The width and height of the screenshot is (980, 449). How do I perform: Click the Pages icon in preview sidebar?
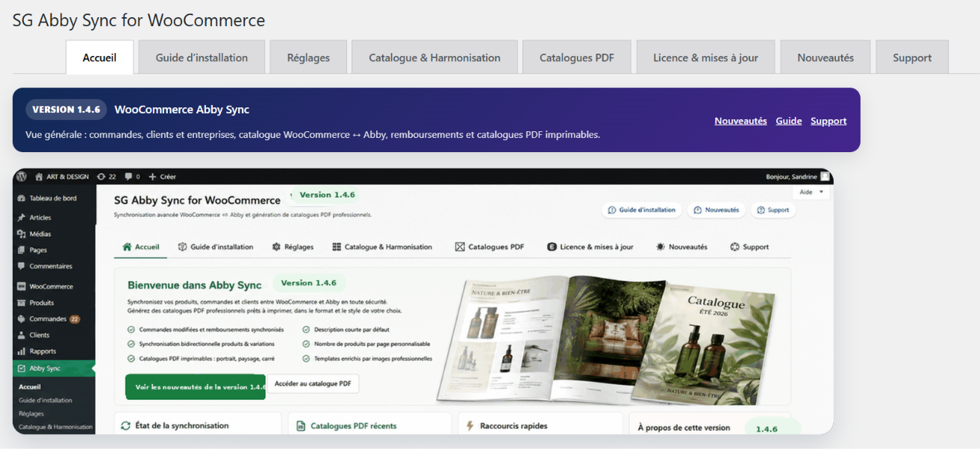(x=22, y=250)
